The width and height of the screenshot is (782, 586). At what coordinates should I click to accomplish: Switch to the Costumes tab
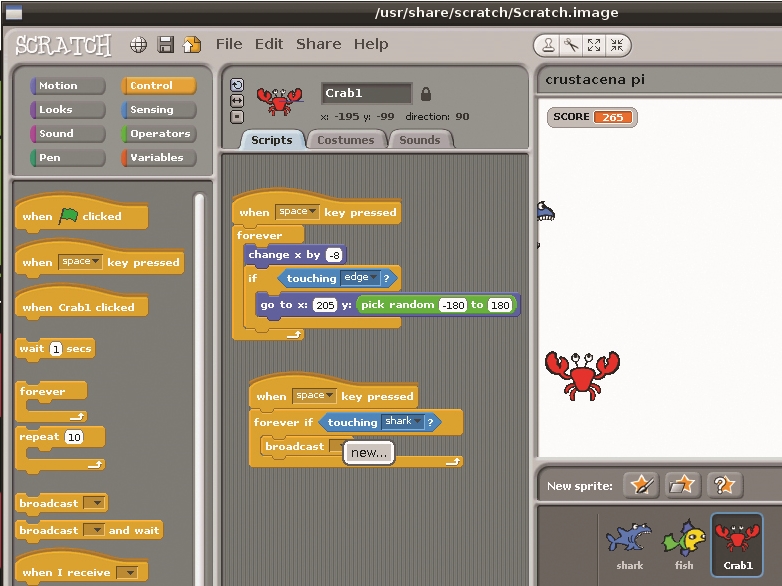346,140
